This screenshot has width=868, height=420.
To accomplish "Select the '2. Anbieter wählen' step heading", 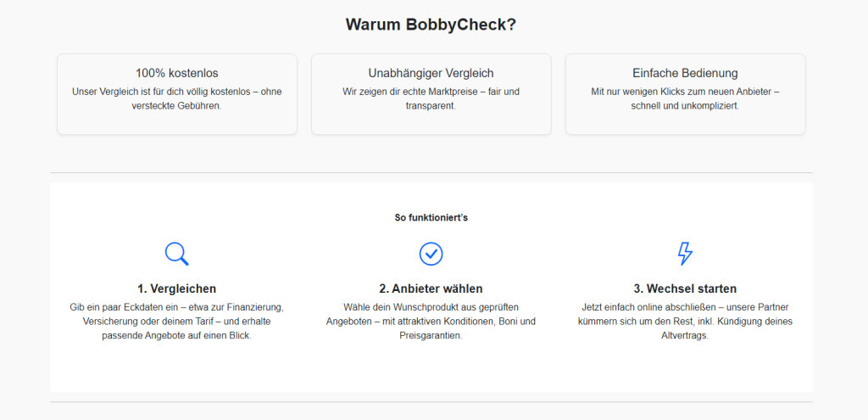I will tap(431, 288).
